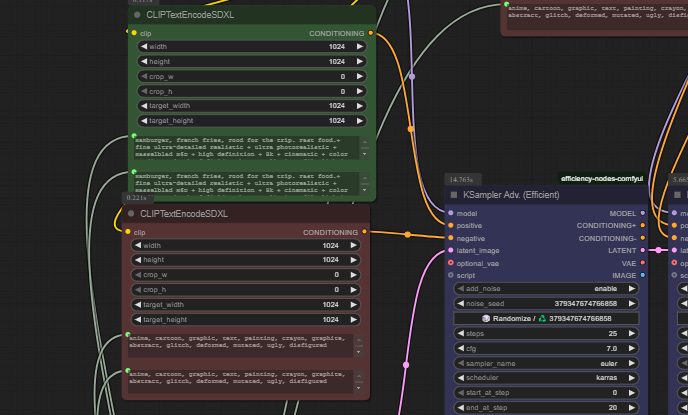Image resolution: width=688 pixels, height=415 pixels.
Task: Collapse the green CLIPTextEncodeSDXL node using its title dot
Action: 137,14
